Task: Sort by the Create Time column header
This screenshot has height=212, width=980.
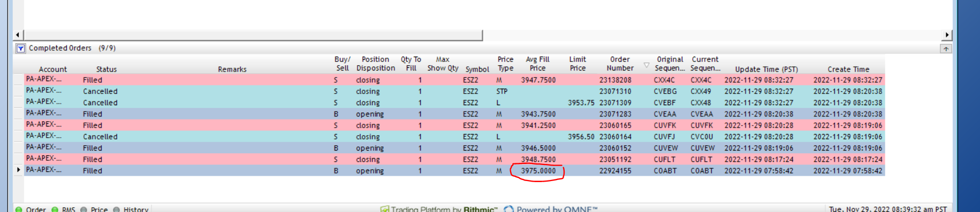Action: (x=848, y=69)
